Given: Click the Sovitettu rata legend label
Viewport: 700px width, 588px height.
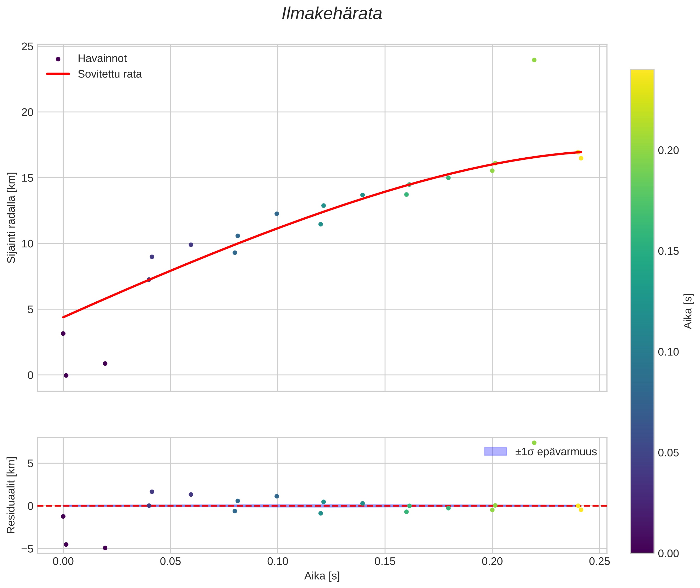Looking at the screenshot, I should click(x=109, y=74).
